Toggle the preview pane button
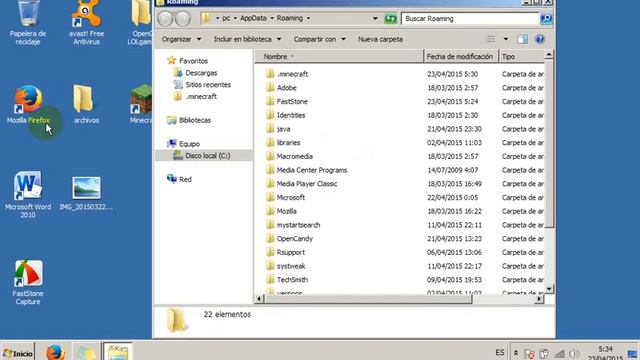 522,39
